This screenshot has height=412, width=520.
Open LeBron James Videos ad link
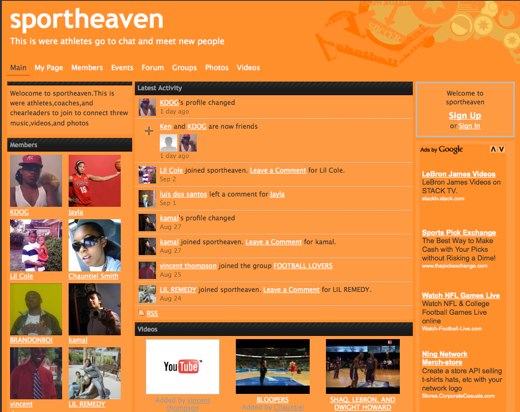coord(459,174)
